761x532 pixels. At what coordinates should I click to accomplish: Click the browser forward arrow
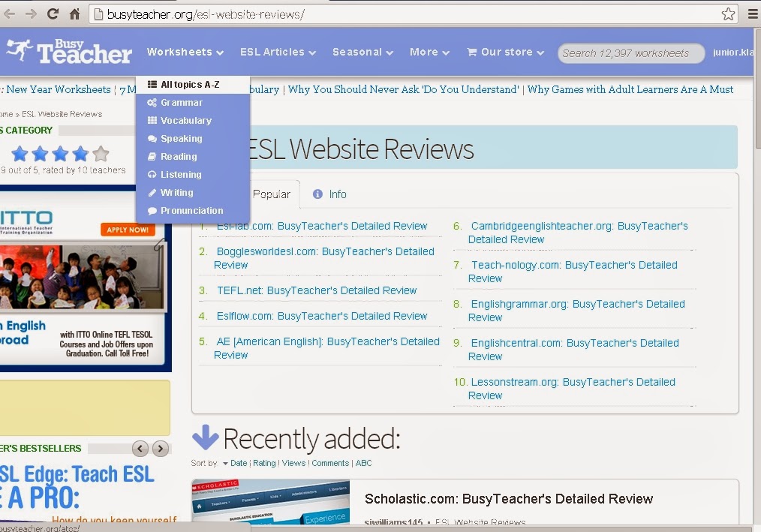click(31, 14)
